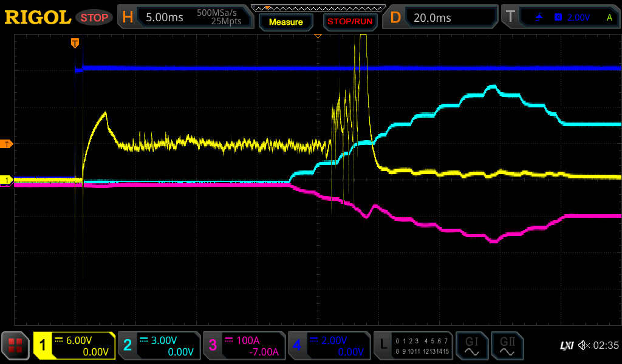Screen dimensions: 622x364
Task: Click the orange trigger position marker
Action: click(75, 42)
